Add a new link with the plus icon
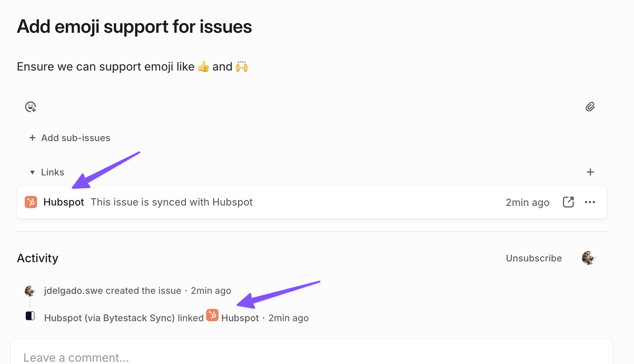Viewport: 634px width, 364px height. [590, 172]
